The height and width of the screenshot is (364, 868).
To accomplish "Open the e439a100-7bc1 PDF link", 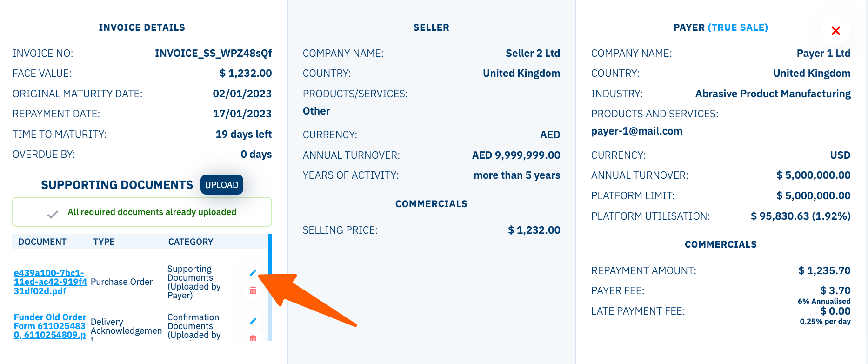I will (50, 282).
